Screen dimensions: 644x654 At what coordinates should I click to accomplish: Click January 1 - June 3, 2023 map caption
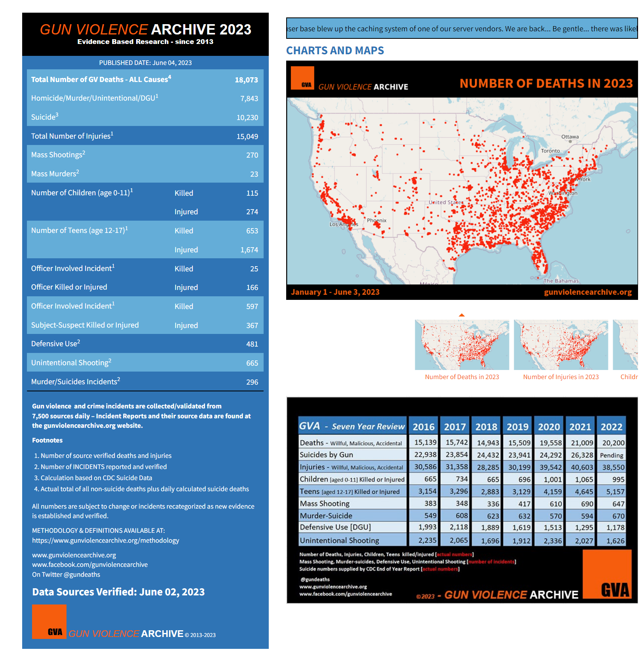pos(335,292)
